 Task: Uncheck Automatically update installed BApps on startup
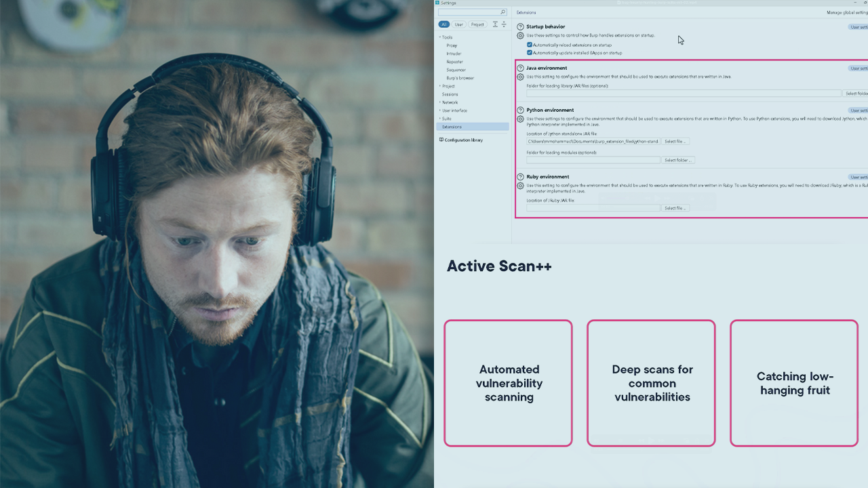tap(530, 53)
